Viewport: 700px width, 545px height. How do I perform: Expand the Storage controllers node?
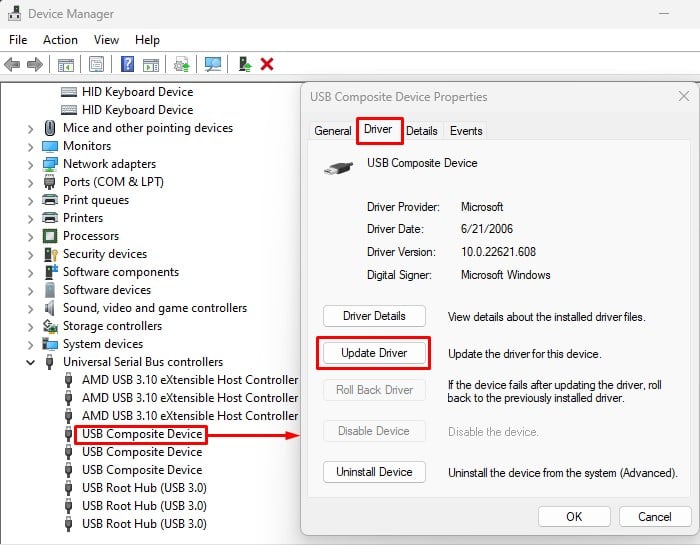(x=30, y=327)
